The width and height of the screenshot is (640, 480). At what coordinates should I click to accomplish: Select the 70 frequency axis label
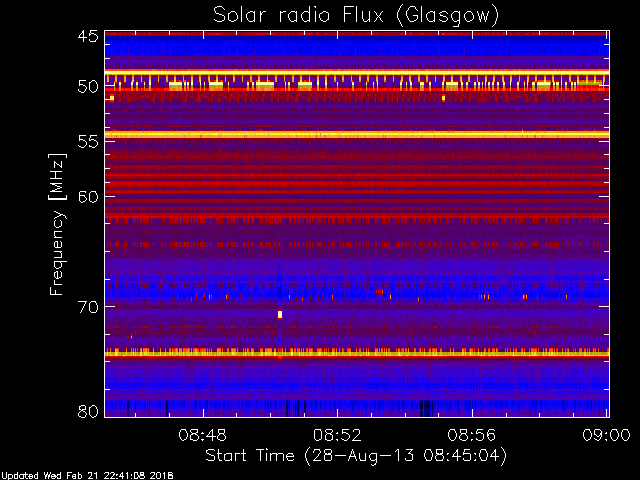88,307
